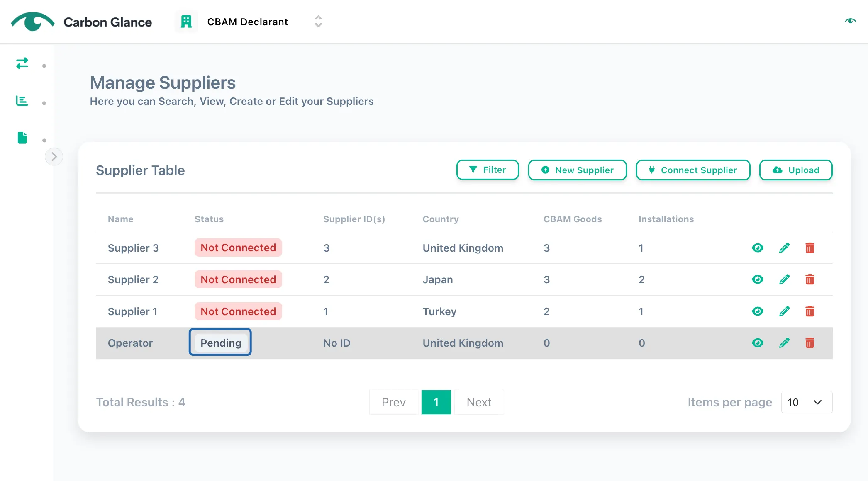Click Not Connected badge for Supplier 2
The image size is (868, 481).
click(238, 279)
